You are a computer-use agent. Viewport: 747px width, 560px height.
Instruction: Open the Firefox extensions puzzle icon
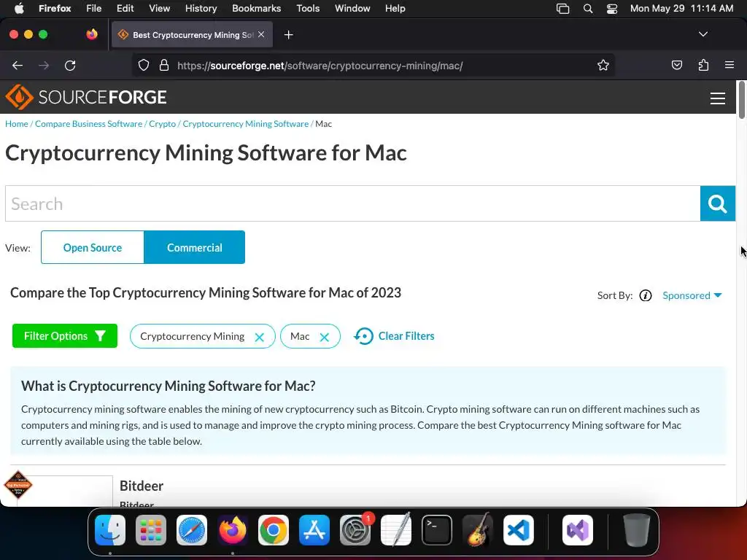[x=703, y=65]
